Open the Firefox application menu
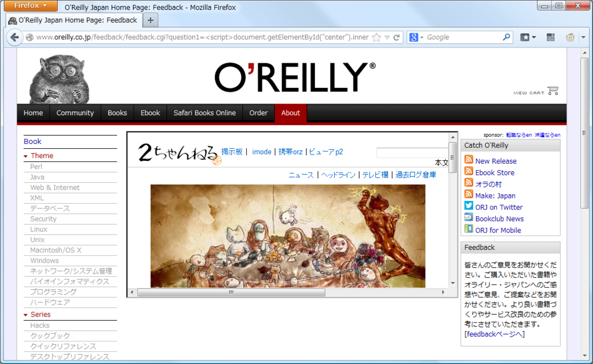This screenshot has height=364, width=593. click(31, 5)
